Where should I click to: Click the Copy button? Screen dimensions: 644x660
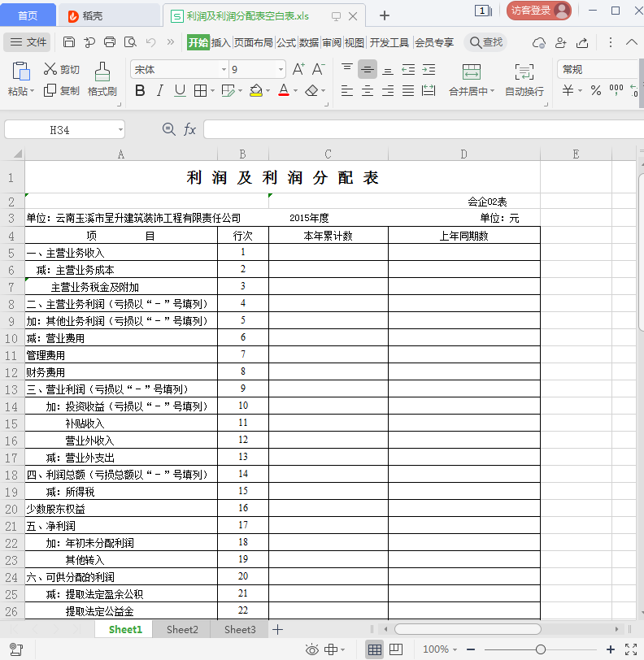(x=62, y=90)
